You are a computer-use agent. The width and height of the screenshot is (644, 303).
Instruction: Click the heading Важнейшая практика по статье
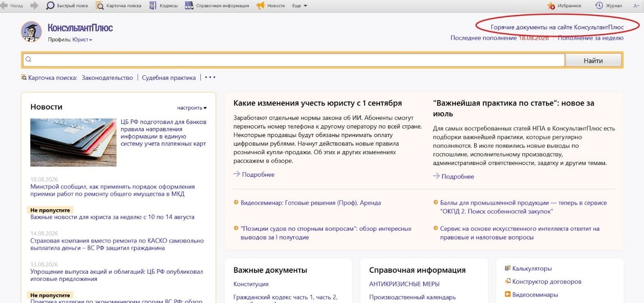point(513,108)
